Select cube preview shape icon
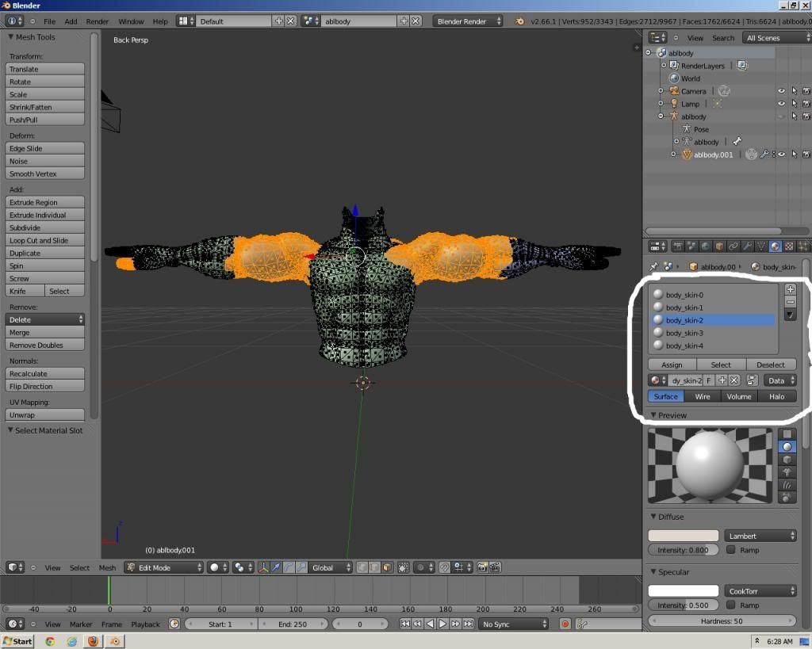 pos(787,460)
